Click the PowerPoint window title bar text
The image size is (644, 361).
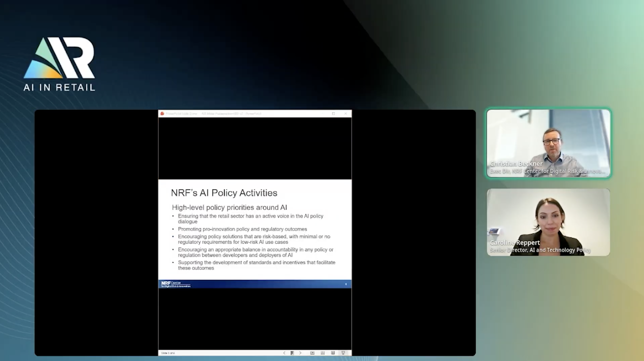pyautogui.click(x=213, y=113)
